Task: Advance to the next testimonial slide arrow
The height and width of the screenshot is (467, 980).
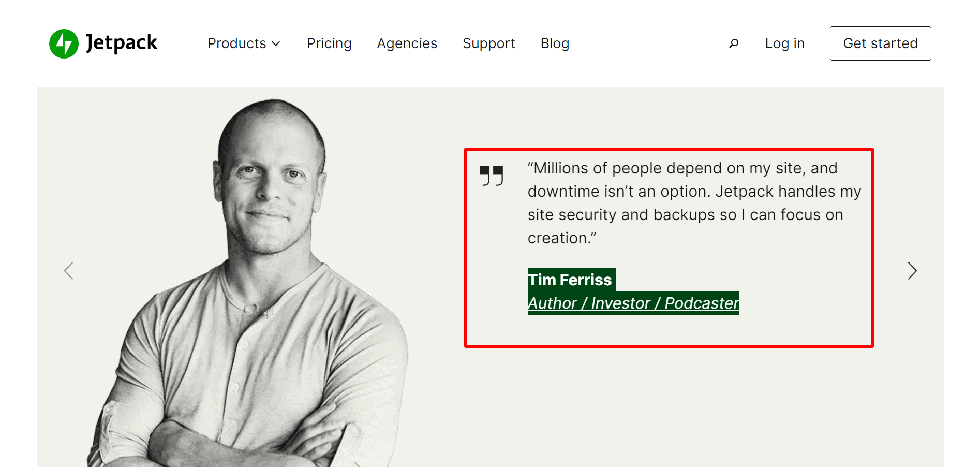Action: tap(912, 271)
